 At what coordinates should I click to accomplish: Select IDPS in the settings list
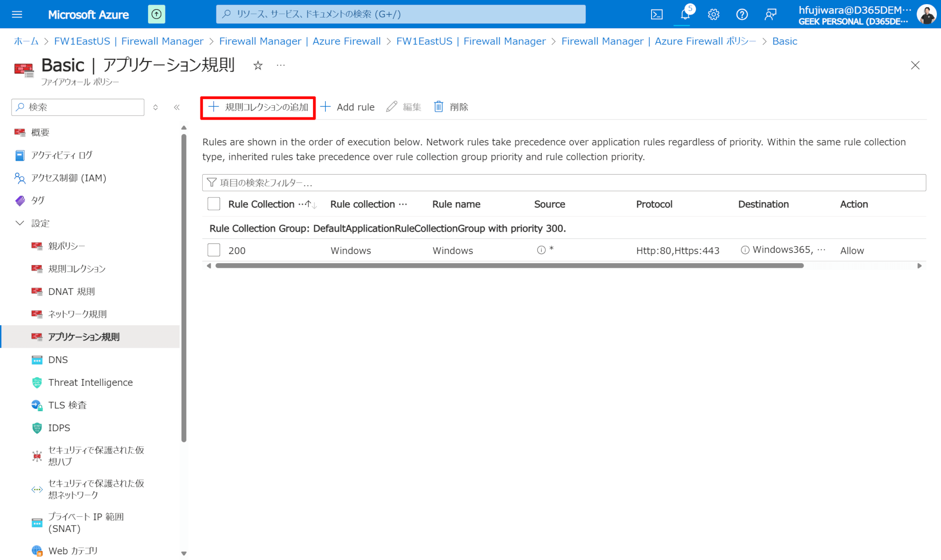pyautogui.click(x=59, y=428)
